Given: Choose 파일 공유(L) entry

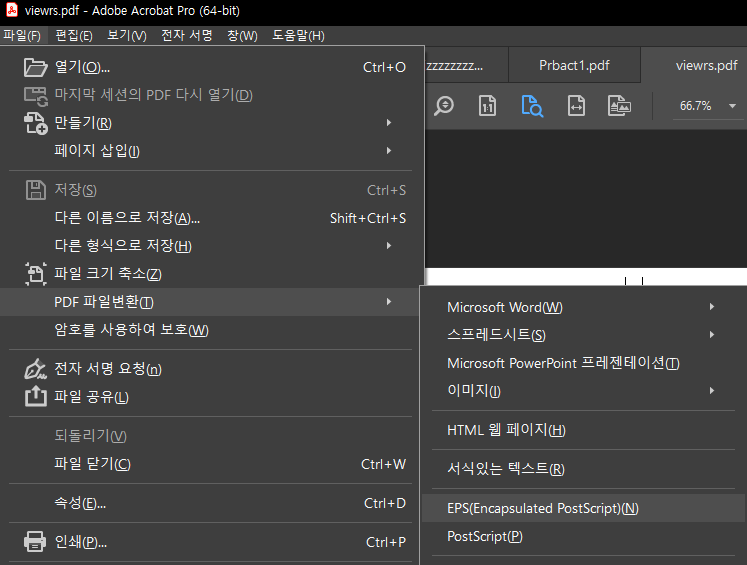Looking at the screenshot, I should [212, 396].
